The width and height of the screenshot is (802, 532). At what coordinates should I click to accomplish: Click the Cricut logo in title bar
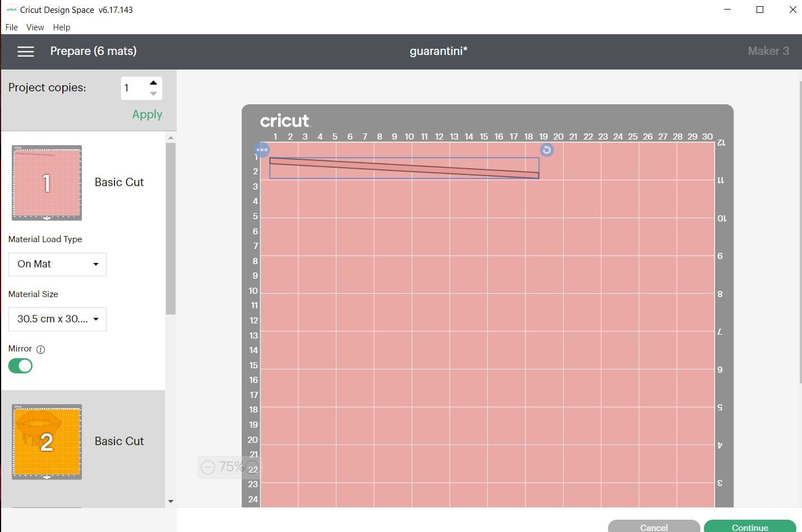coord(11,10)
